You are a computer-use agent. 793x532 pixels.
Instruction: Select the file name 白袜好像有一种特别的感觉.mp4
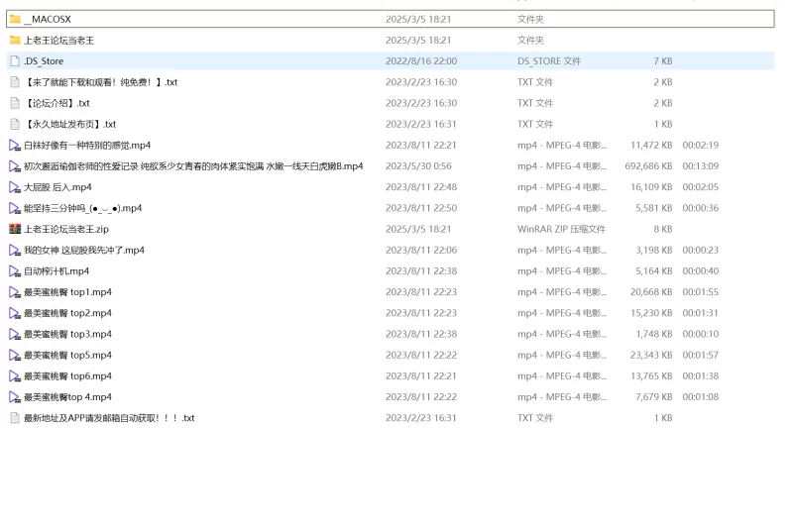87,146
